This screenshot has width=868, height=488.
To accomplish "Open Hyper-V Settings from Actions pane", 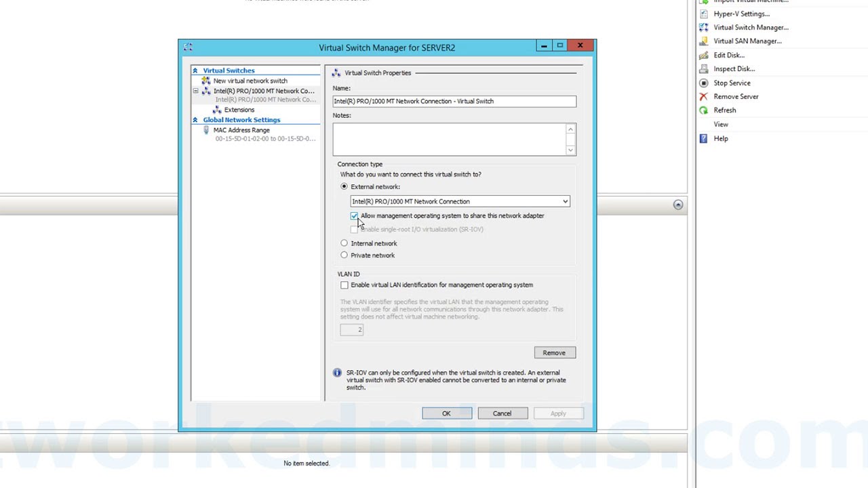I will pyautogui.click(x=741, y=14).
